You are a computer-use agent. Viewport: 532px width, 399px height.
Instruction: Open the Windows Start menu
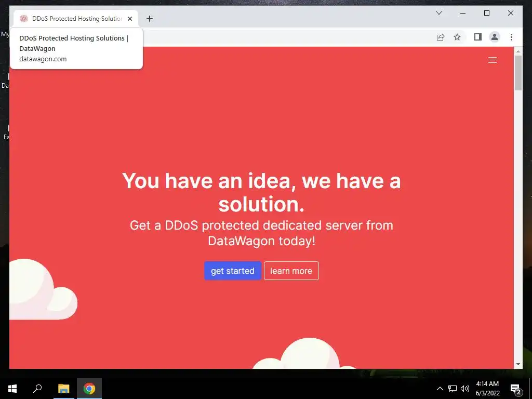(12, 389)
